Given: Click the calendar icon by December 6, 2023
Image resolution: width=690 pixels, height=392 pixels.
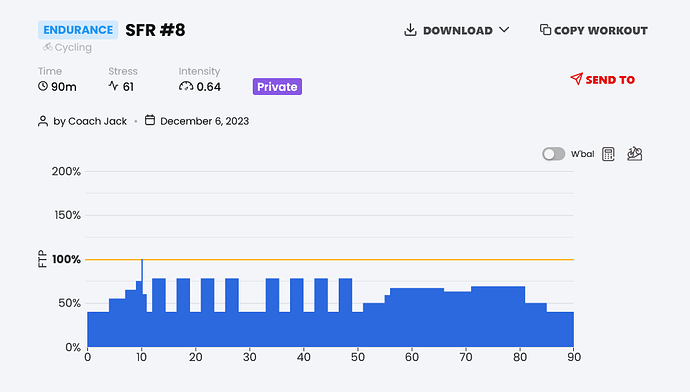Looking at the screenshot, I should pyautogui.click(x=150, y=120).
